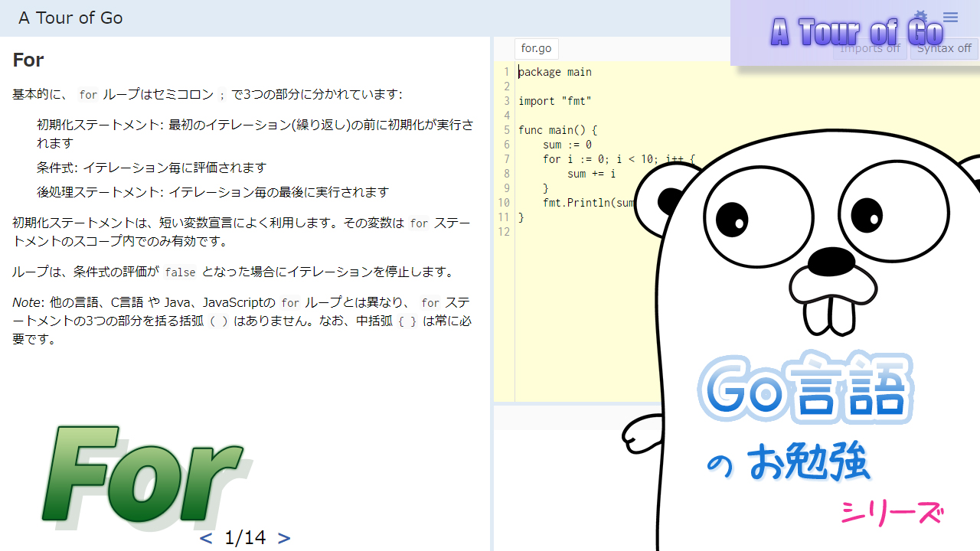
Task: Click the For section heading
Action: (28, 60)
